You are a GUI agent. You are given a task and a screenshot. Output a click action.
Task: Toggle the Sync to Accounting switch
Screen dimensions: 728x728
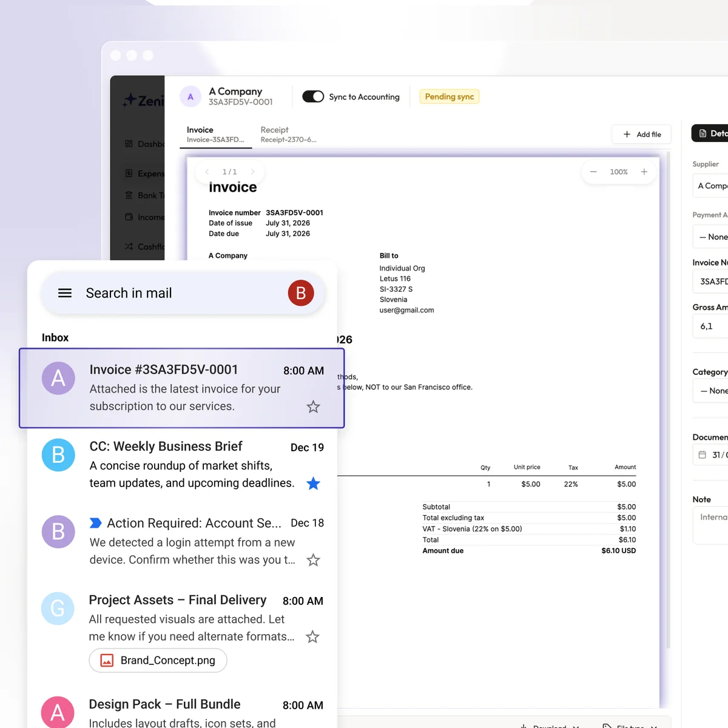point(313,96)
